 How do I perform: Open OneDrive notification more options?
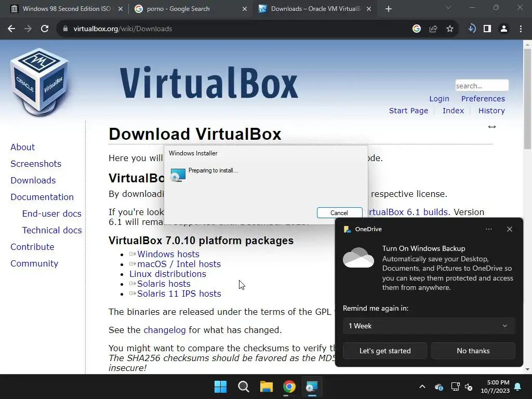[489, 229]
